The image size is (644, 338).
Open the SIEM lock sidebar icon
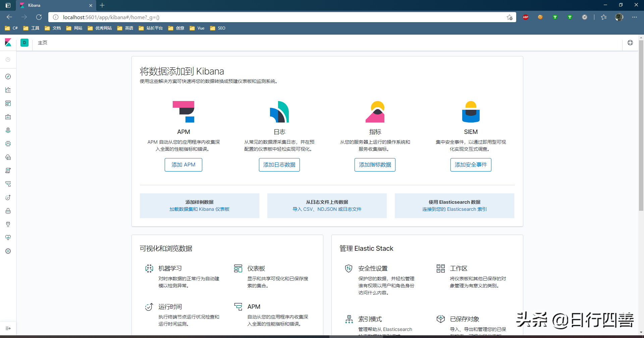[x=8, y=211]
